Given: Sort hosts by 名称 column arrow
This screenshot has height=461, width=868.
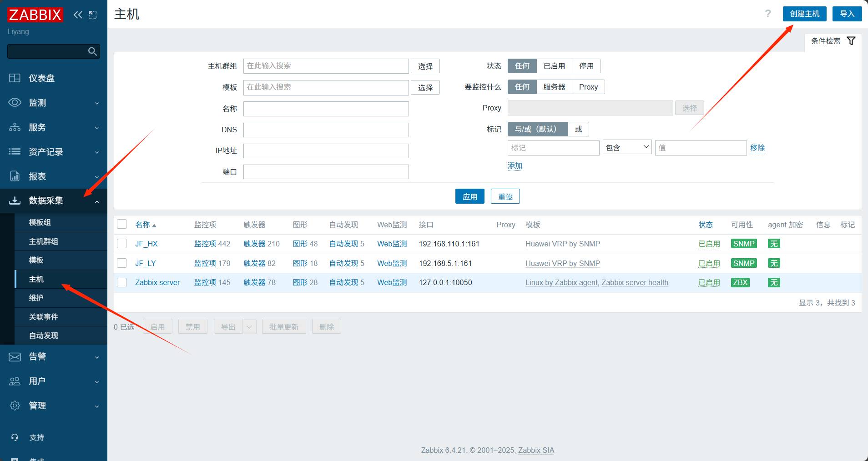Looking at the screenshot, I should (x=154, y=225).
